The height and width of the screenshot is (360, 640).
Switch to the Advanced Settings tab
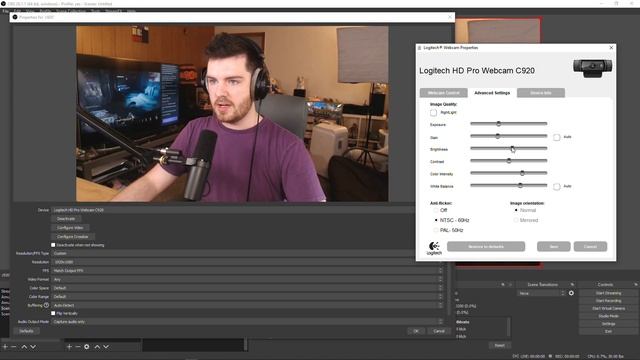(x=492, y=93)
